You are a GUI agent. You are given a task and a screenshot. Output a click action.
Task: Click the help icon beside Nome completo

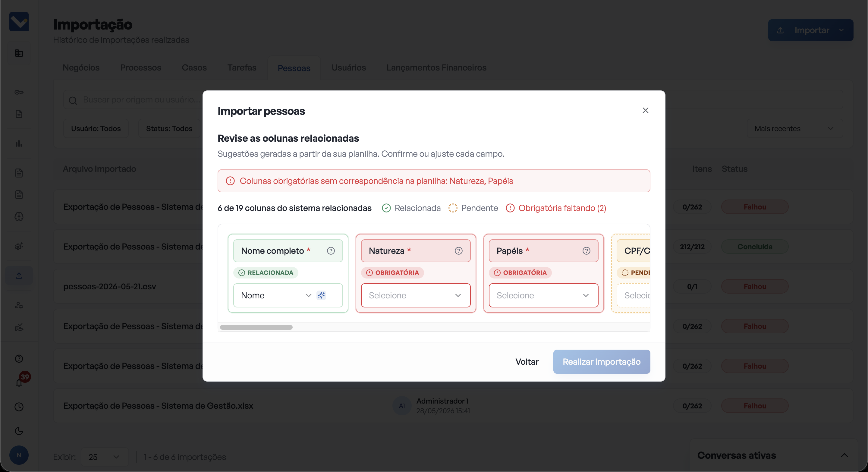[331, 251]
